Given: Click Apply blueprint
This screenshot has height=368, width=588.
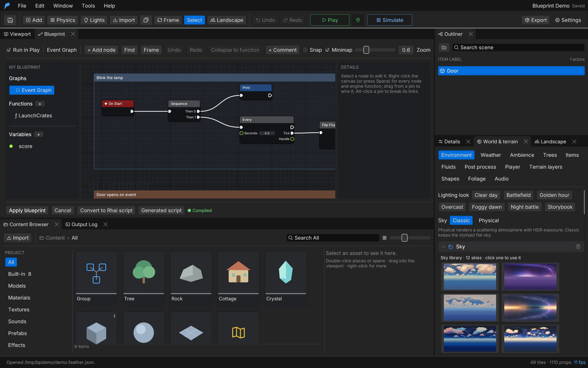Looking at the screenshot, I should (x=27, y=210).
